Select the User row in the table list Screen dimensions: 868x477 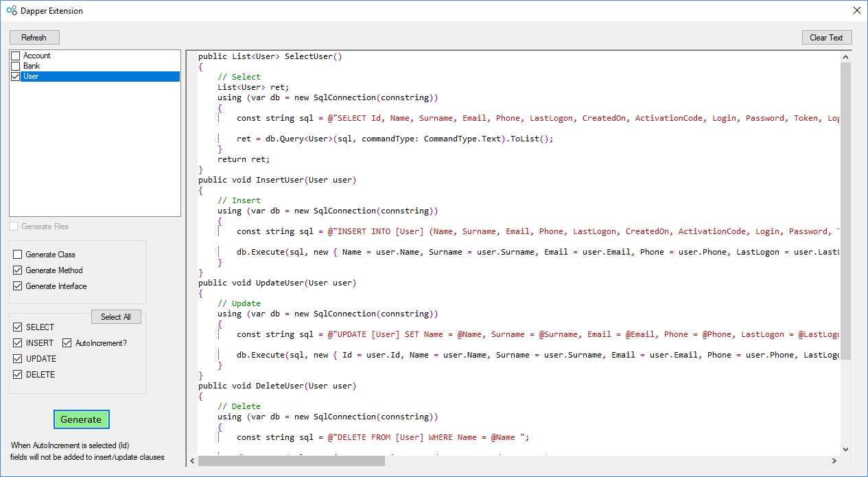pos(69,76)
